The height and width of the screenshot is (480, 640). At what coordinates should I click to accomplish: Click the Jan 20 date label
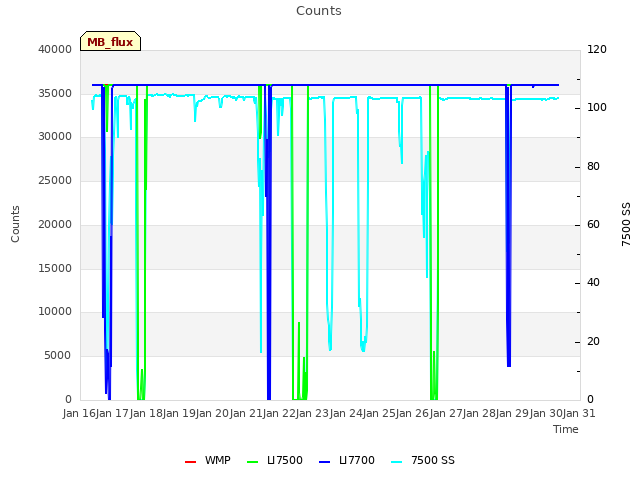212,413
